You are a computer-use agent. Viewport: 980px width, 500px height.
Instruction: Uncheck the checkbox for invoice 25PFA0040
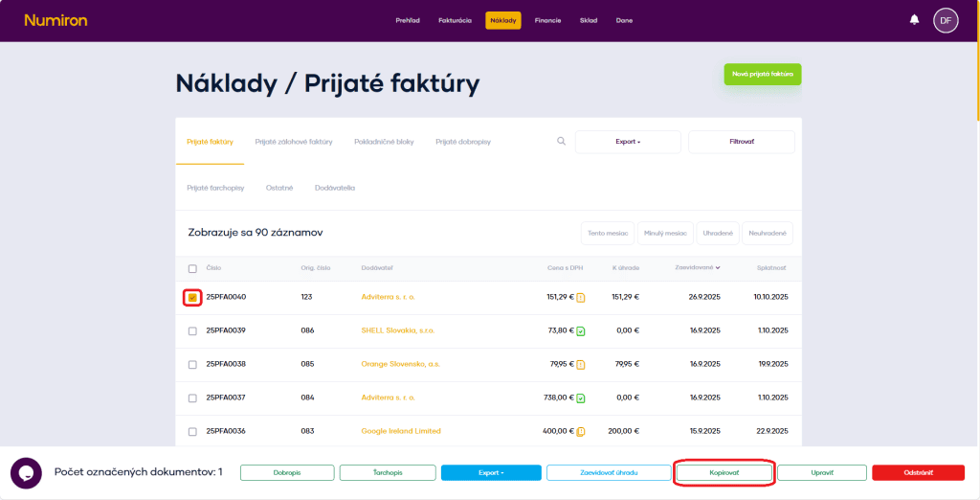(x=192, y=298)
